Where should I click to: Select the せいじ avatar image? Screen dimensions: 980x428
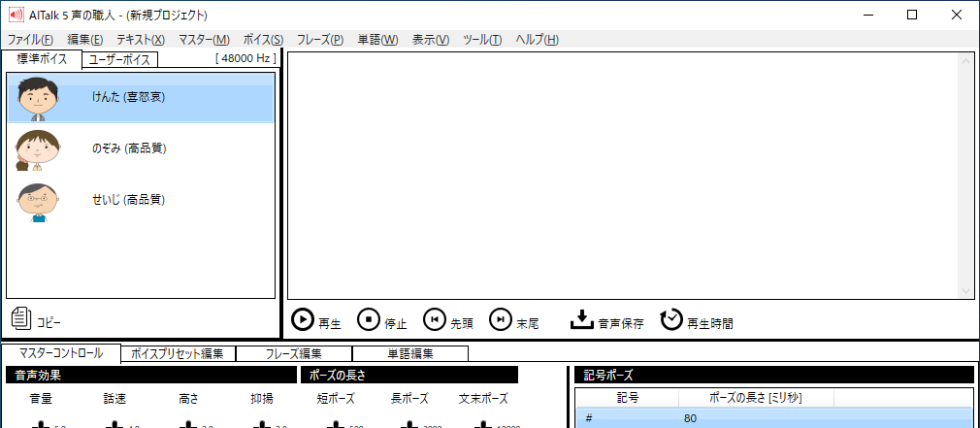click(x=38, y=202)
